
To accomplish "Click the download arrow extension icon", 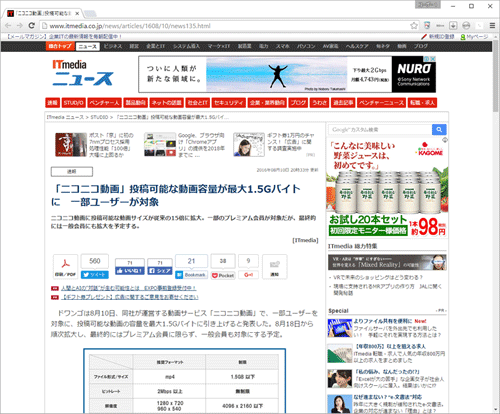I will pyautogui.click(x=453, y=26).
